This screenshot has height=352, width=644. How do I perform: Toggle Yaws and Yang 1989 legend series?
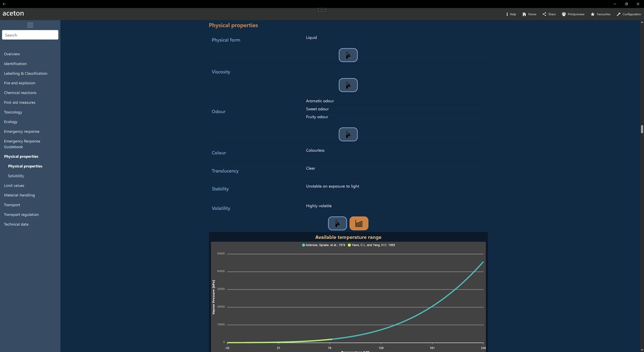point(371,245)
